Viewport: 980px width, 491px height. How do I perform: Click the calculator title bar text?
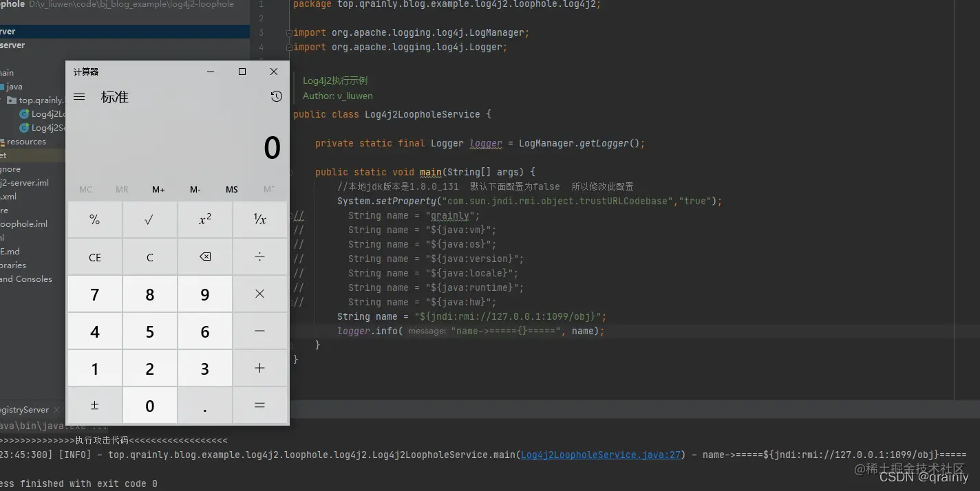(86, 72)
